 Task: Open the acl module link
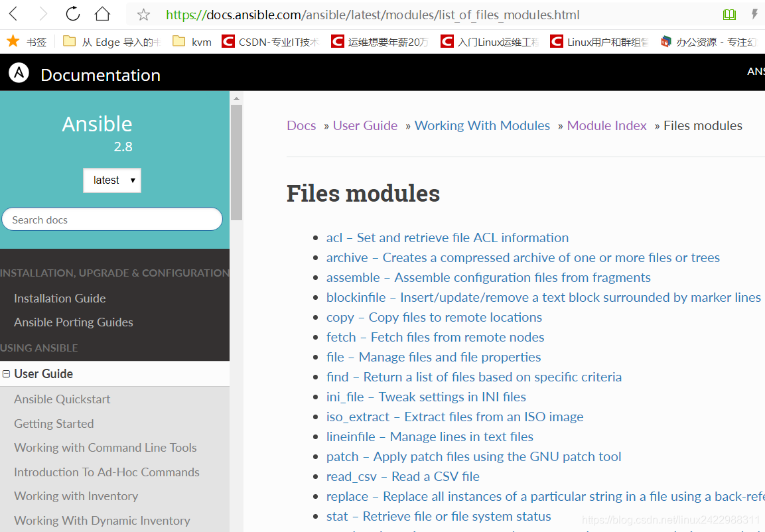coord(447,237)
